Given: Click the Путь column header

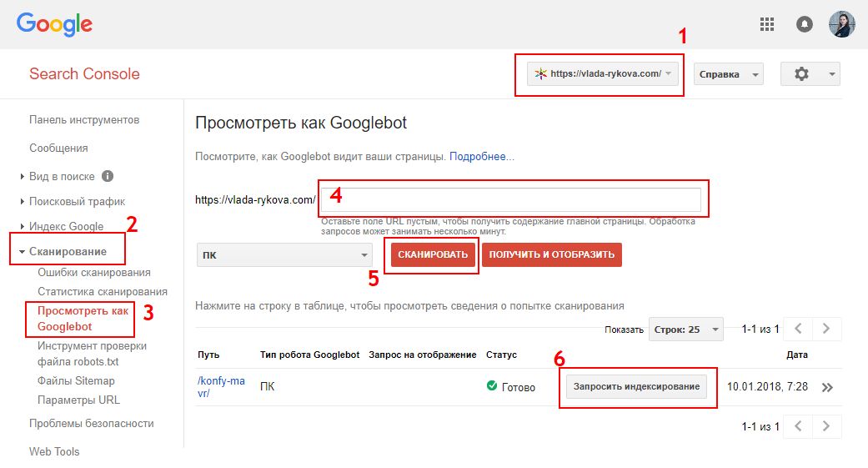Looking at the screenshot, I should [208, 355].
